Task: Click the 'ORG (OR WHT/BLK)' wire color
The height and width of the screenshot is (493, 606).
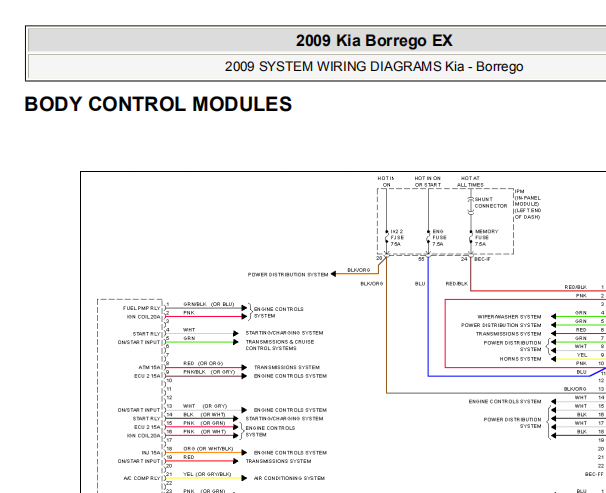Action: pos(208,449)
